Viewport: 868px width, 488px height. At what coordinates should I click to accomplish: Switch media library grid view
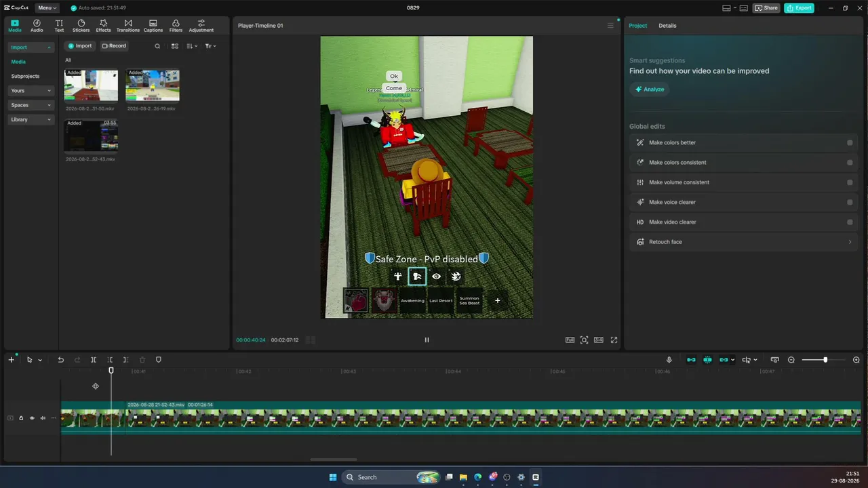tap(175, 46)
